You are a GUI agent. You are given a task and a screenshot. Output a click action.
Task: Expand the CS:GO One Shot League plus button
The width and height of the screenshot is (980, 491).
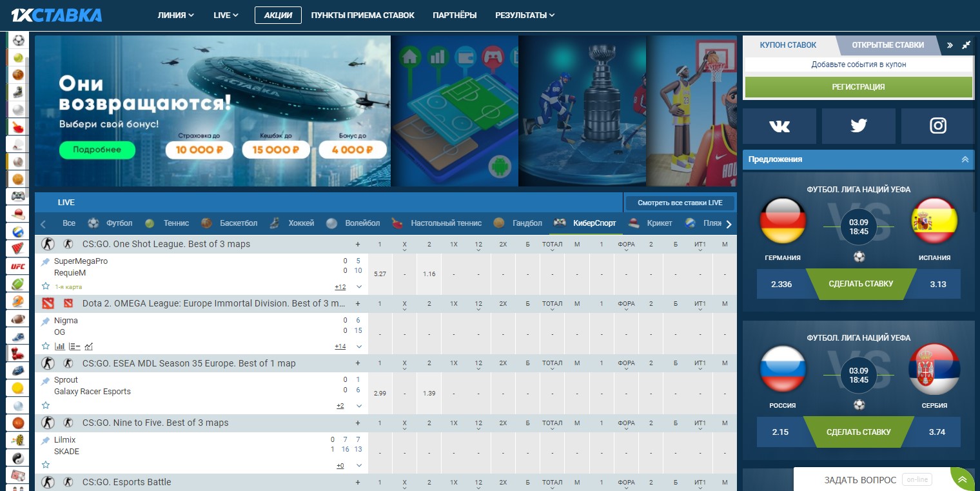[358, 245]
